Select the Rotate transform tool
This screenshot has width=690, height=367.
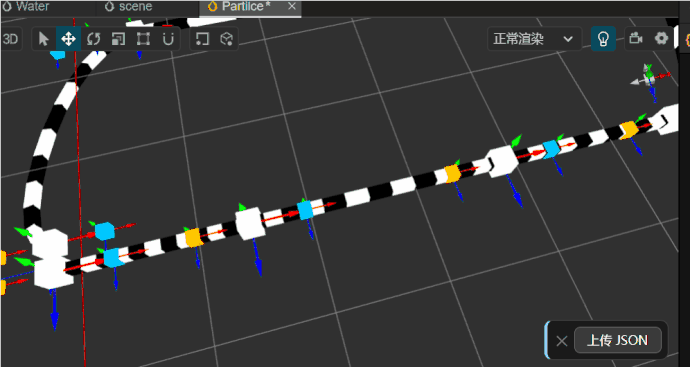[93, 39]
